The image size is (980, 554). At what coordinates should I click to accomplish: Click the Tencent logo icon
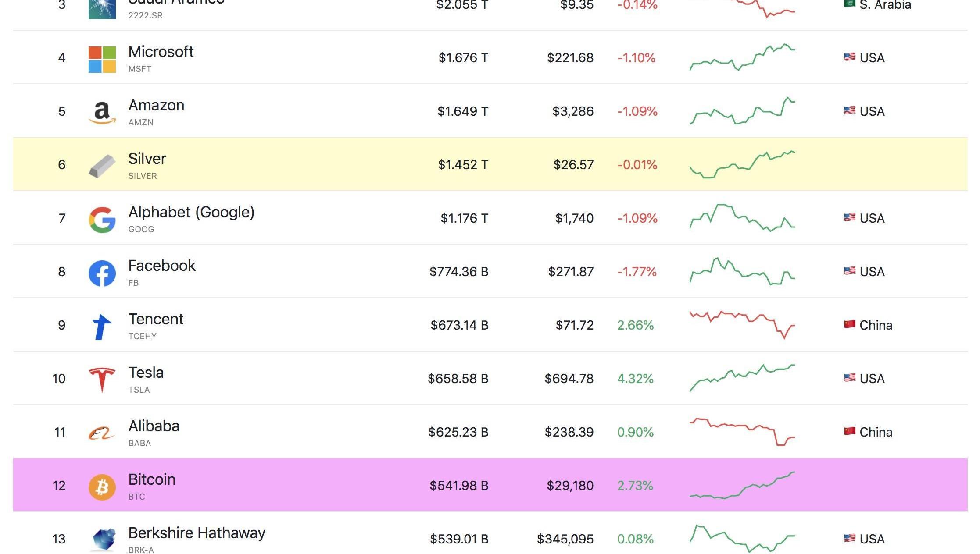tap(102, 327)
